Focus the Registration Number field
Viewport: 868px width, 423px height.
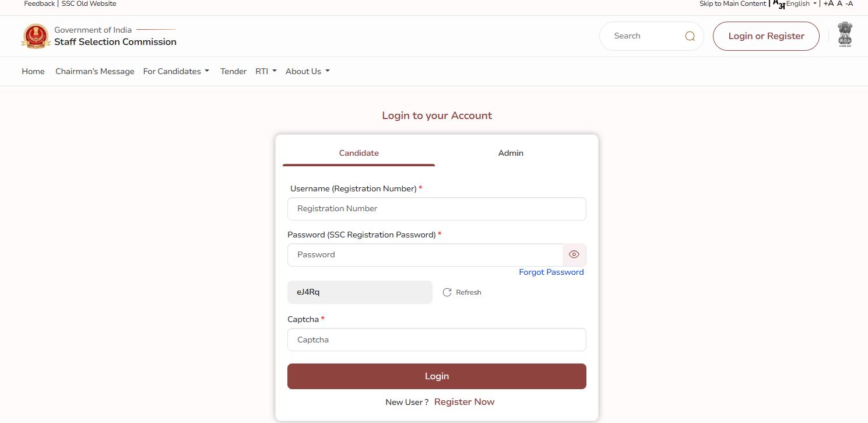pos(436,208)
